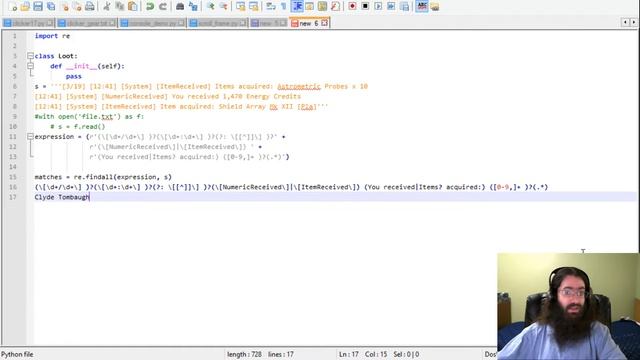Open the Replace dialog toolbar icon
Image resolution: width=640 pixels, height=360 pixels.
click(x=193, y=7)
